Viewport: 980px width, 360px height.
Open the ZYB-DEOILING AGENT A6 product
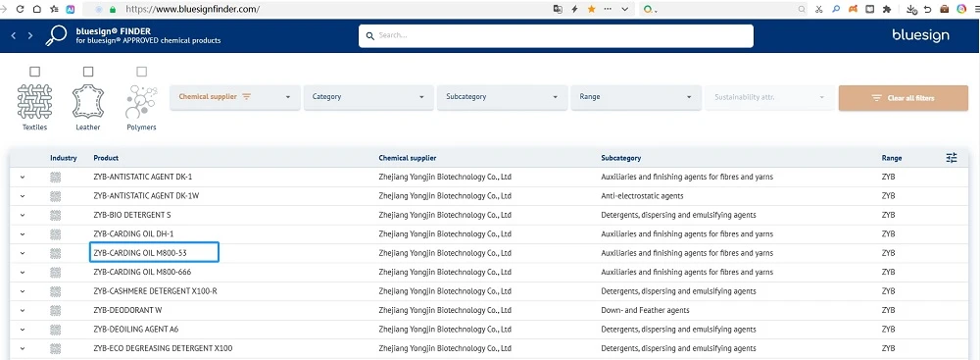coord(135,330)
